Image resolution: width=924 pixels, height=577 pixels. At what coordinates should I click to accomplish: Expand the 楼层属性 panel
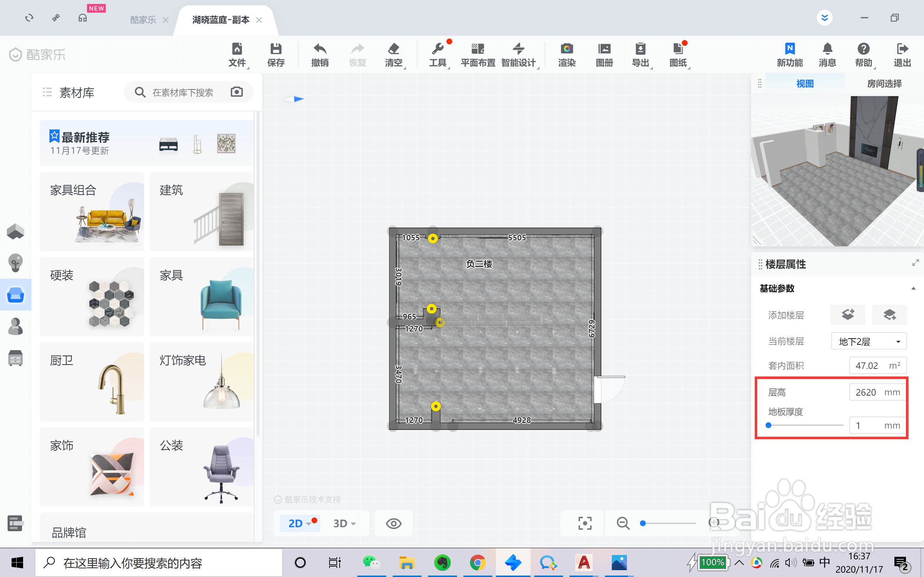click(915, 263)
